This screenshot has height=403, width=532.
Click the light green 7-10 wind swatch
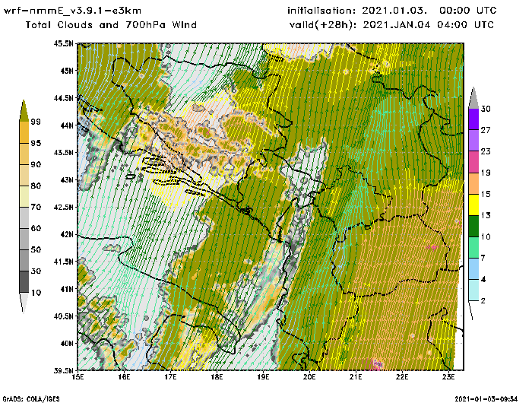tap(473, 248)
